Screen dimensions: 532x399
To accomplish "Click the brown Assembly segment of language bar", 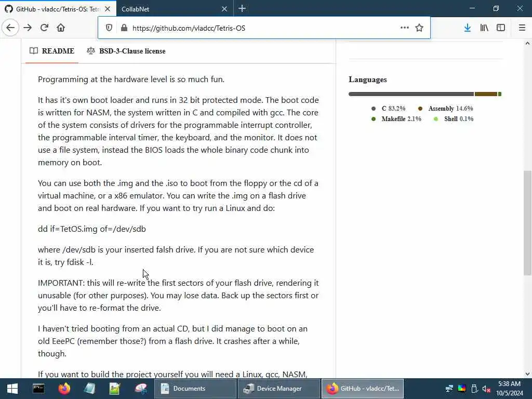I will (486, 94).
